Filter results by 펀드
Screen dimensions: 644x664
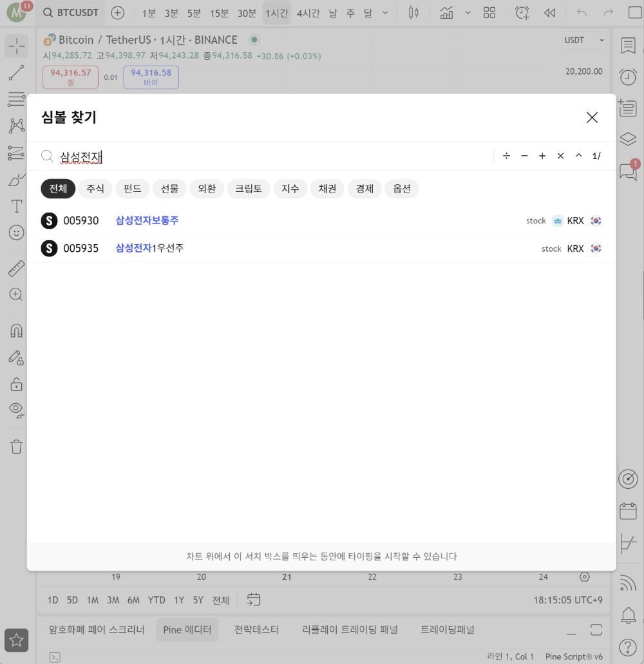(x=133, y=189)
